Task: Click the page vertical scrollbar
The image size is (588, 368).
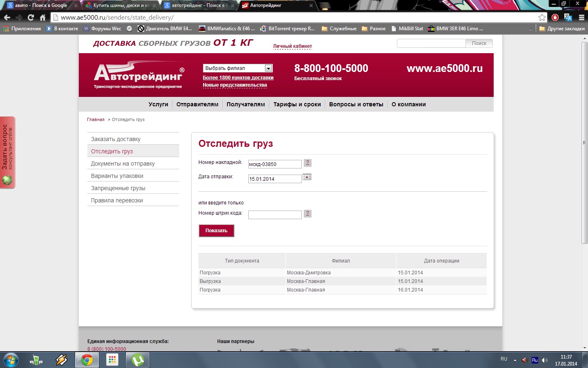Action: 584,143
